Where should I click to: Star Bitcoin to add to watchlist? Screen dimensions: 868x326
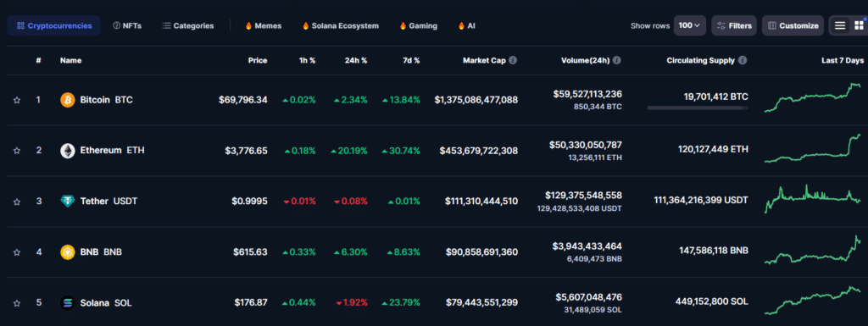pos(17,100)
